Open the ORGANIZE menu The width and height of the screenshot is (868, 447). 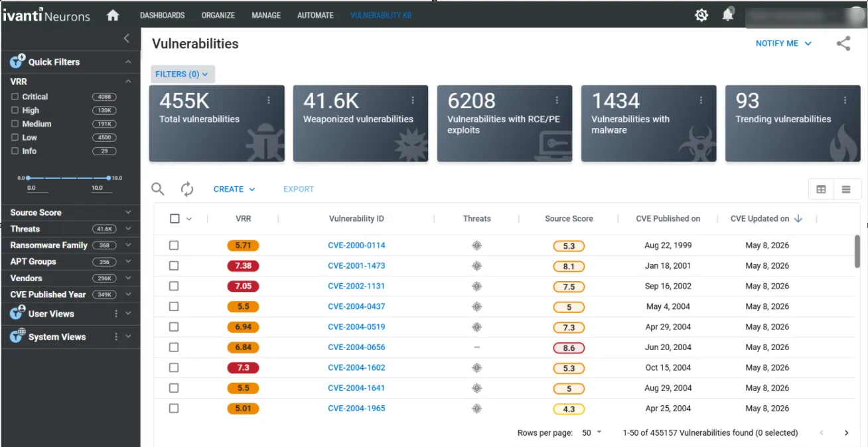click(x=218, y=15)
